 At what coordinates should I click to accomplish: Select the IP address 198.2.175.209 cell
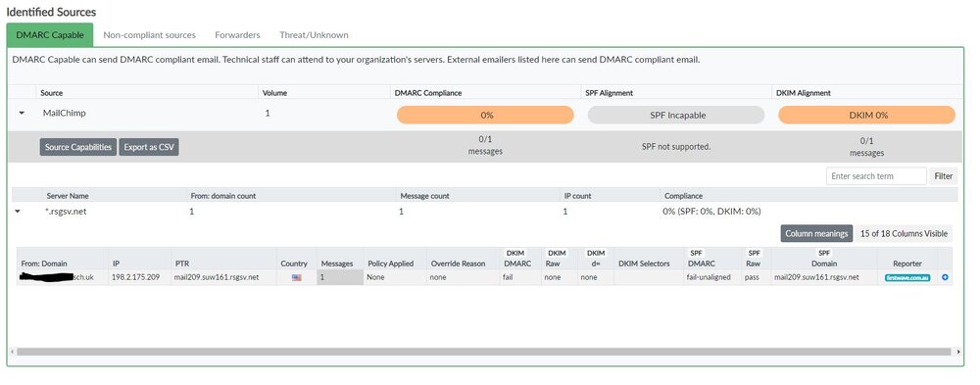point(135,277)
